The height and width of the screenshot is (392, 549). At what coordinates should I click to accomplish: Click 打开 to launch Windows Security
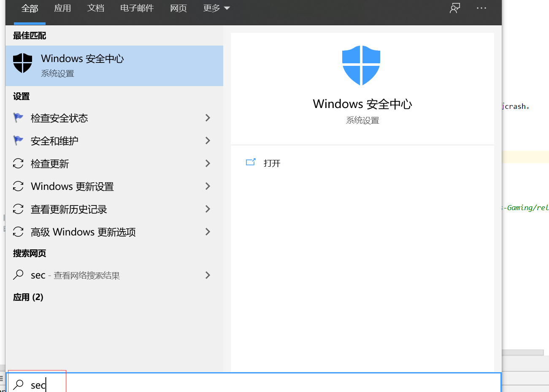tap(272, 163)
